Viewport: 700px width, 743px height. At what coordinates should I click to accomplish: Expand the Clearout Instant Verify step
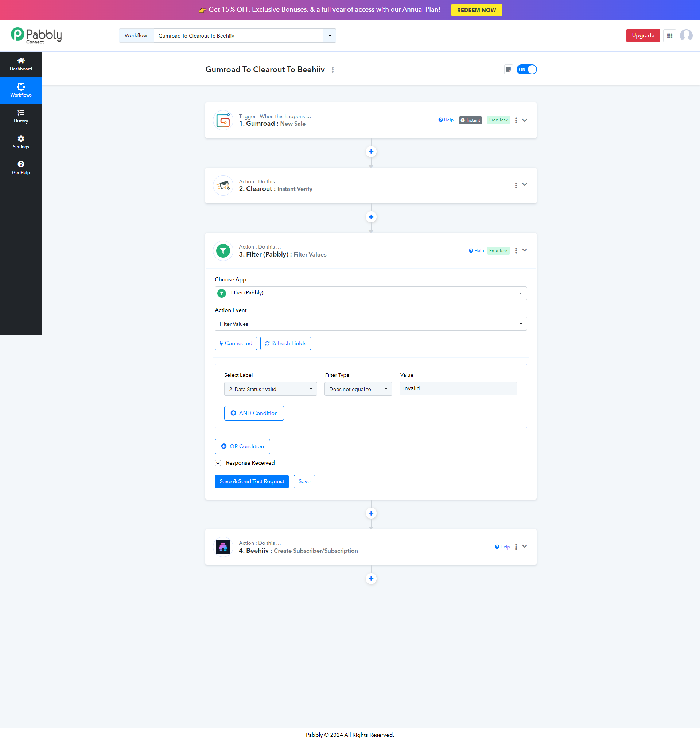(x=525, y=185)
